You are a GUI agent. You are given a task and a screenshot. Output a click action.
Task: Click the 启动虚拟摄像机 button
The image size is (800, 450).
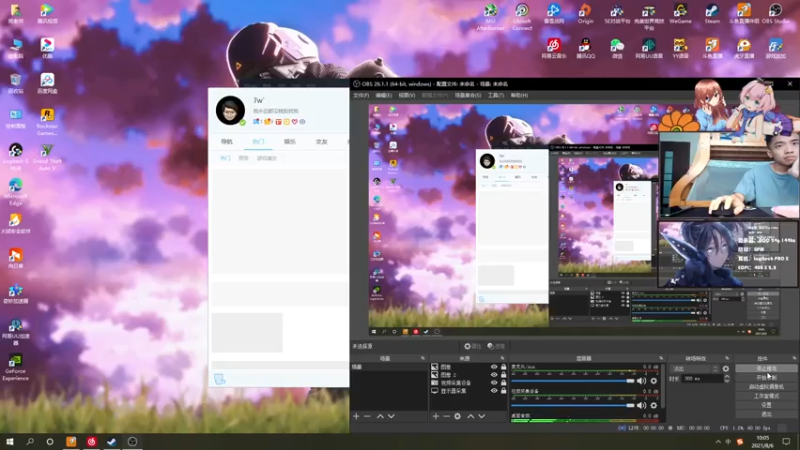pyautogui.click(x=766, y=387)
